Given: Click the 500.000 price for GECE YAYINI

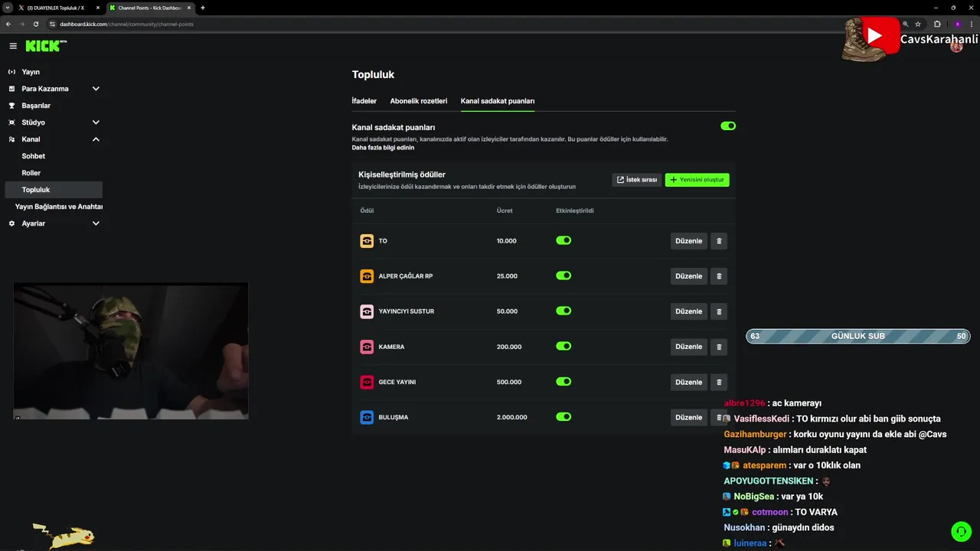Looking at the screenshot, I should tap(509, 382).
